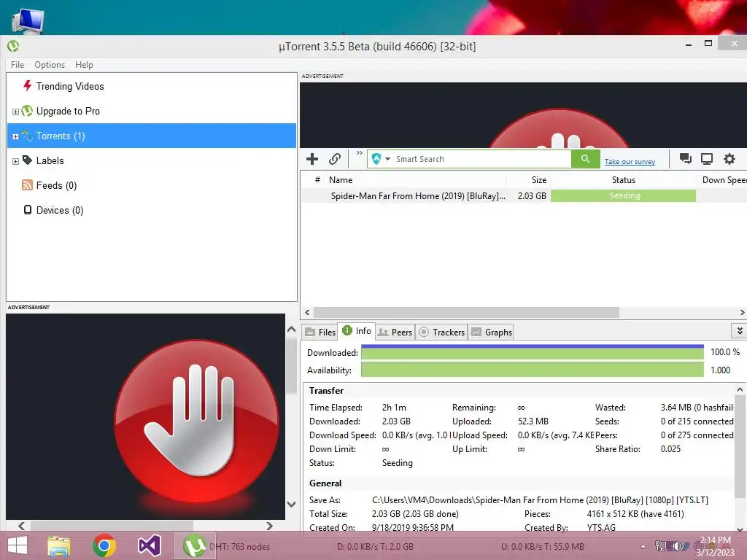Click the ad panel scroll up chevron
747x560 pixels.
[292, 330]
